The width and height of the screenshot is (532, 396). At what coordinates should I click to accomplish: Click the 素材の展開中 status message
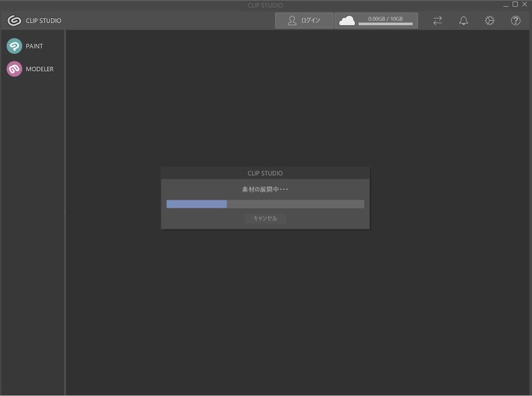coord(265,189)
